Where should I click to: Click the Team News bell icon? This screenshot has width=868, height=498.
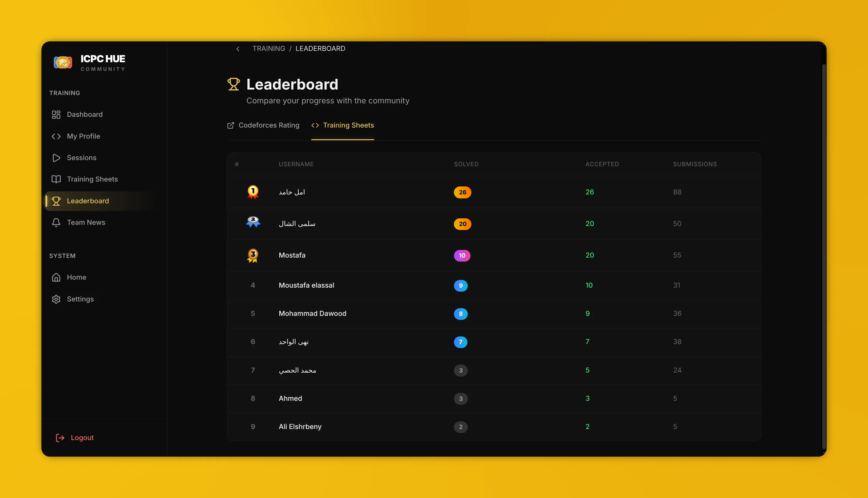(56, 223)
